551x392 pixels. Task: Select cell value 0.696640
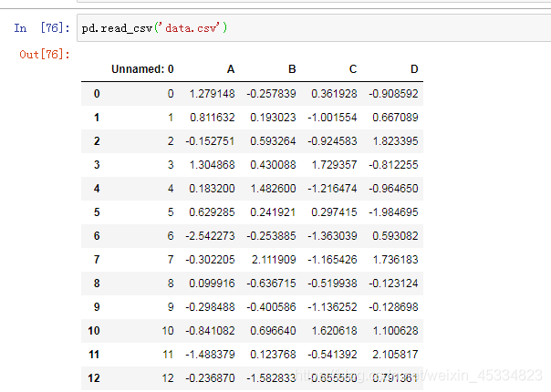click(x=273, y=331)
